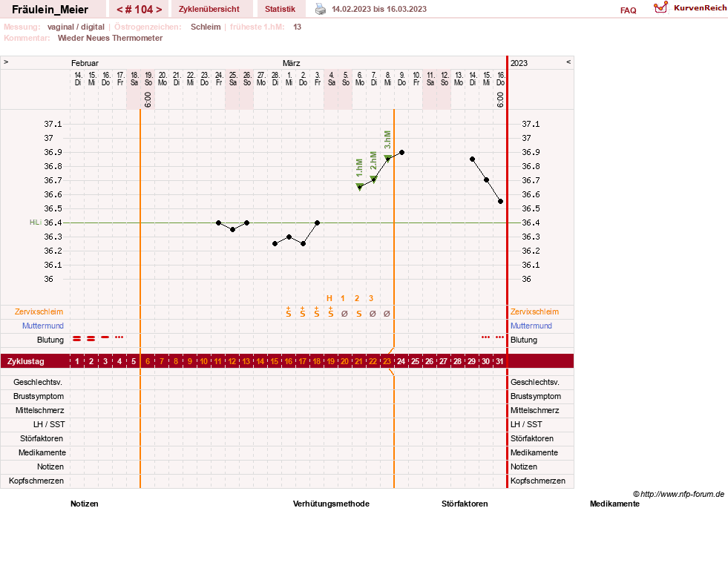
Task: Click the spotting dots on cycle day 4
Action: click(x=119, y=337)
